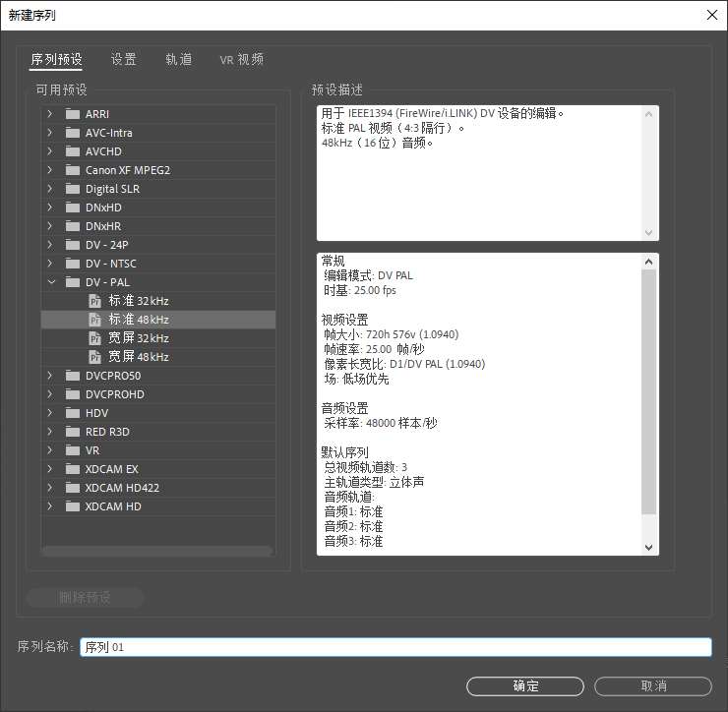The image size is (728, 712).
Task: Click the XDCAM EX folder icon
Action: point(73,469)
